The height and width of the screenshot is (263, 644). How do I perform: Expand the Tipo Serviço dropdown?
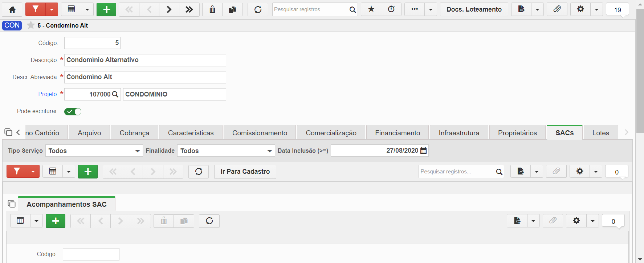[94, 151]
